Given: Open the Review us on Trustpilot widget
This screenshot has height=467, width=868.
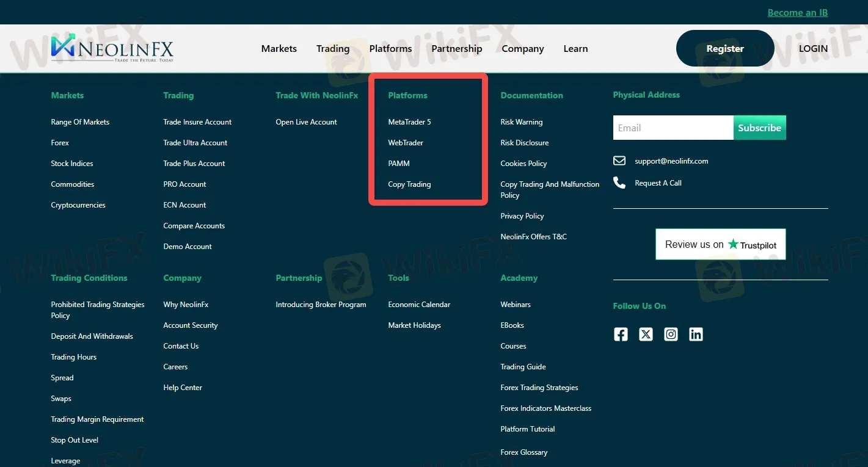Looking at the screenshot, I should click(x=721, y=244).
